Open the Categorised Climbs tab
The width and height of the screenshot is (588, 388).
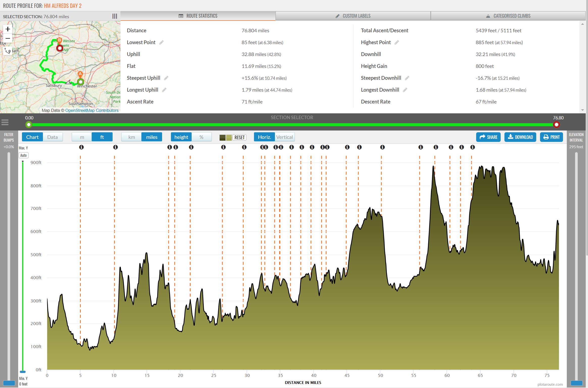508,16
